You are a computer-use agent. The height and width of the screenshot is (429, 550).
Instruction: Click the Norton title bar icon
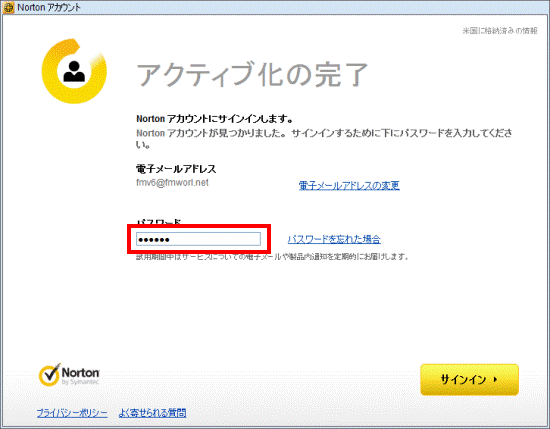coord(8,7)
